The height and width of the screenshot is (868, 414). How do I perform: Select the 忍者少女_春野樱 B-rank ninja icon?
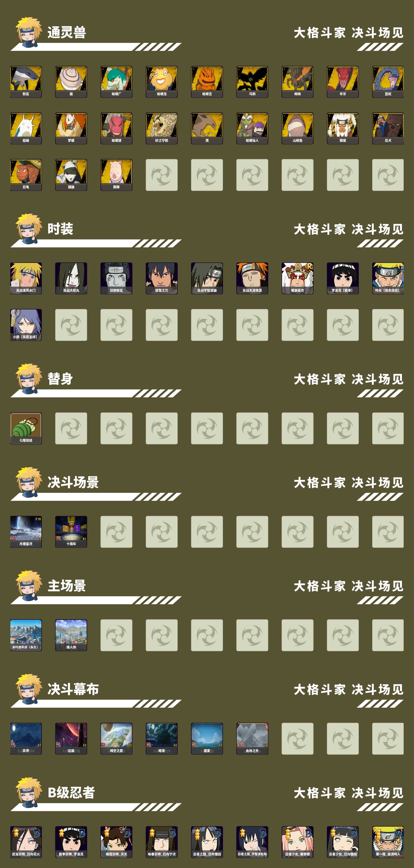297,842
